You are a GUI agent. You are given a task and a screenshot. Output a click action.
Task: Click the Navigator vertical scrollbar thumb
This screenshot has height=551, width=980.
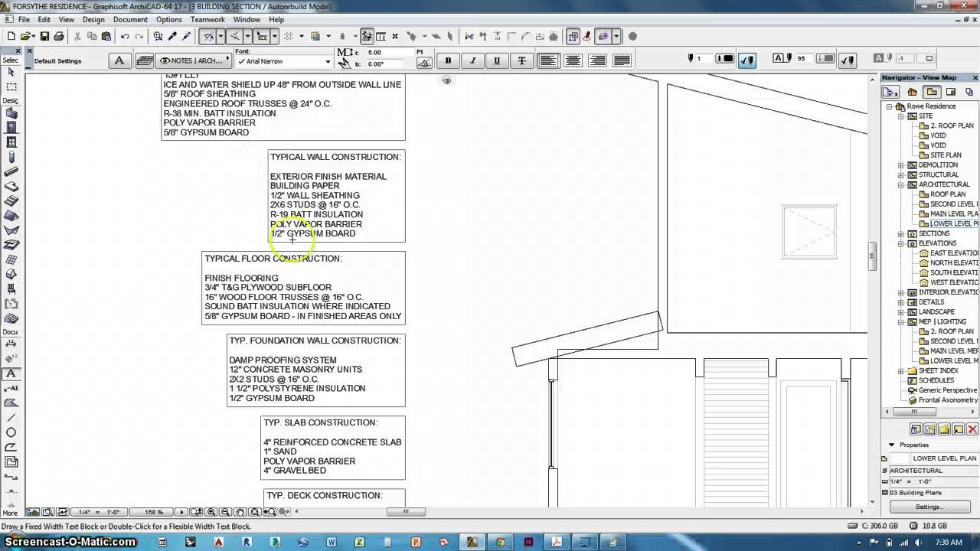(x=872, y=256)
